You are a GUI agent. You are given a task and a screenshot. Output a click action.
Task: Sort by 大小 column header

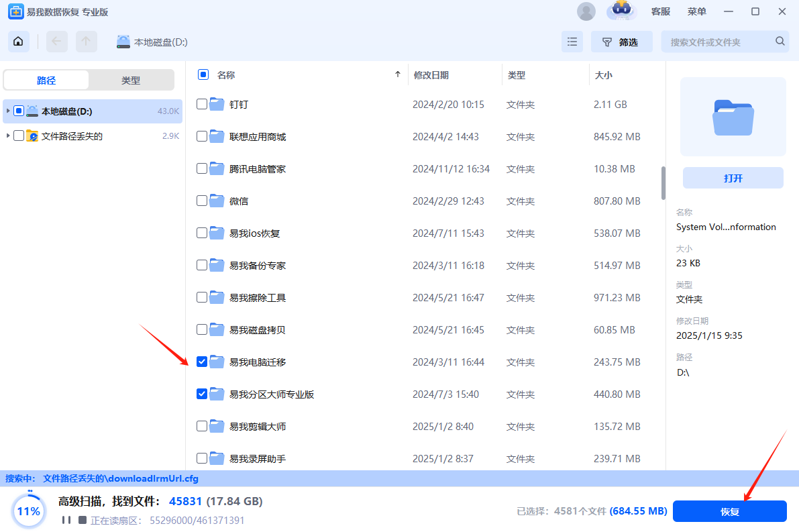tap(603, 75)
